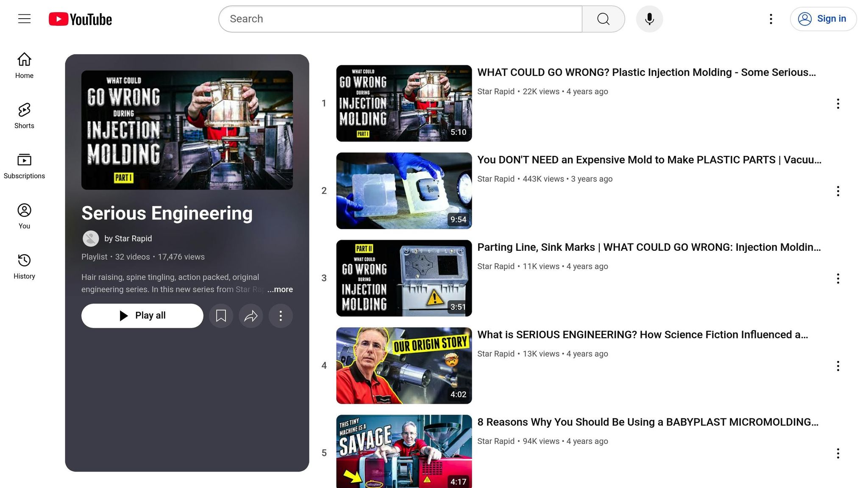
Task: Go to Home in sidebar
Action: pos(24,66)
